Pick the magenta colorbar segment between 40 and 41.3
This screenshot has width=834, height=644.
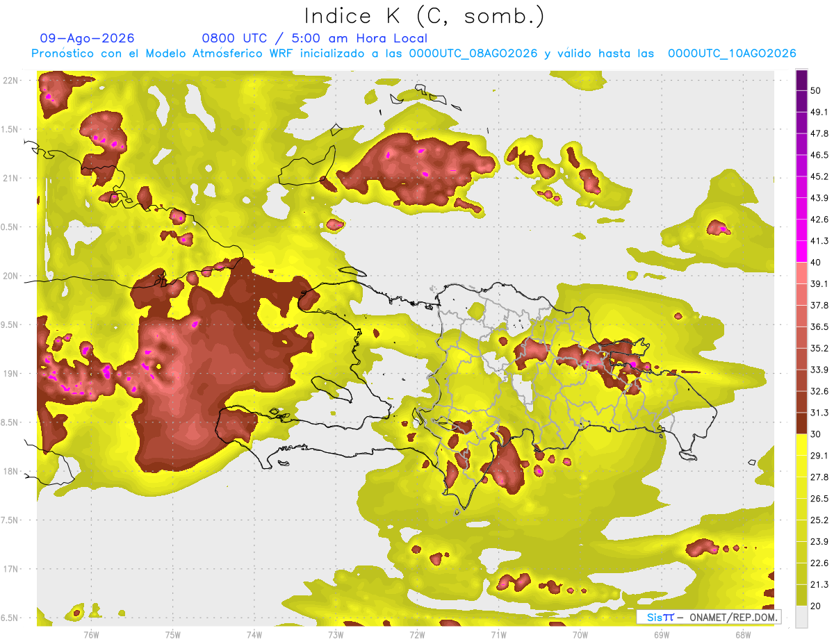802,251
